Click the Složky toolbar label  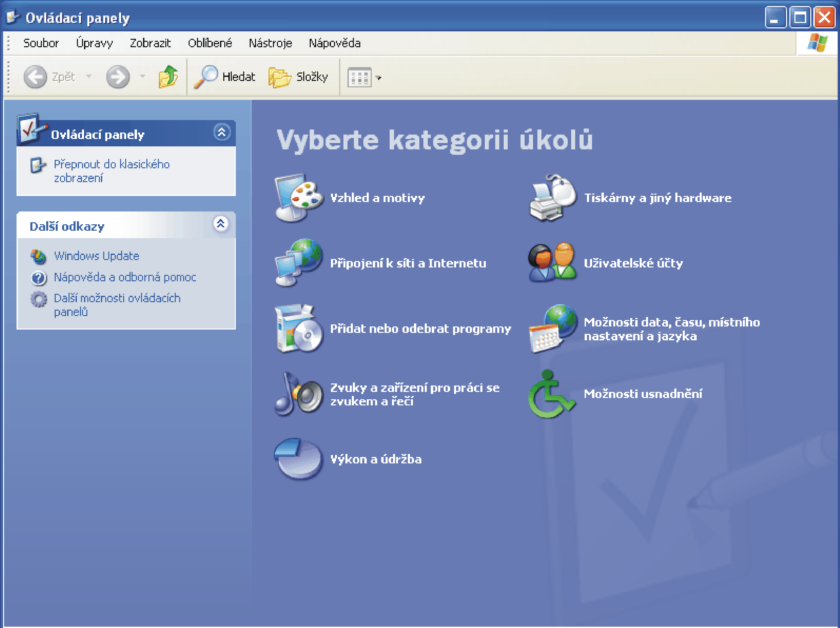(312, 77)
